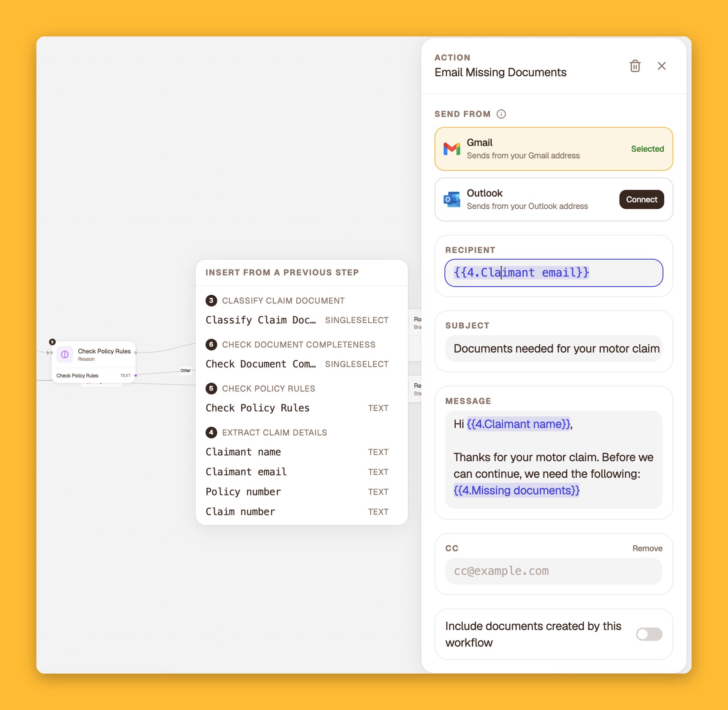Insert Claimant name variable
The width and height of the screenshot is (728, 710).
(297, 452)
